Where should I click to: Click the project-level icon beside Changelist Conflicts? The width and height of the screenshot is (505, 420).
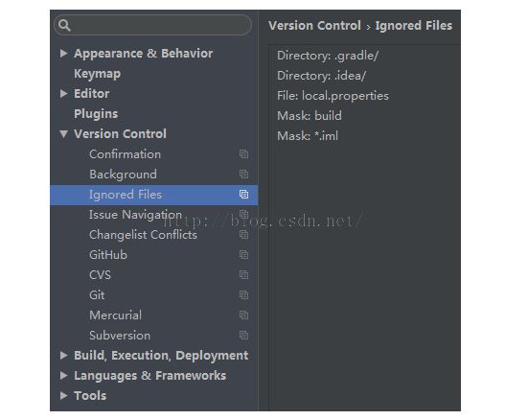click(x=243, y=235)
